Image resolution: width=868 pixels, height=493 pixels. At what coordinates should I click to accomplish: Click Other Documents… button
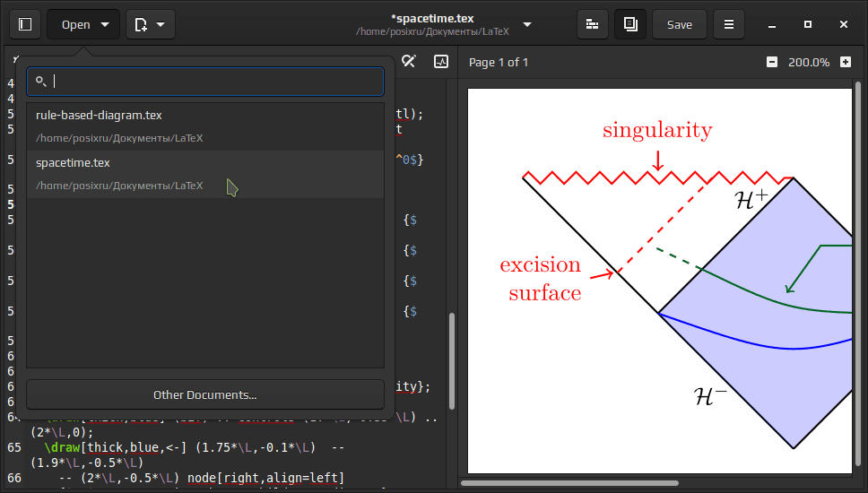pos(205,394)
